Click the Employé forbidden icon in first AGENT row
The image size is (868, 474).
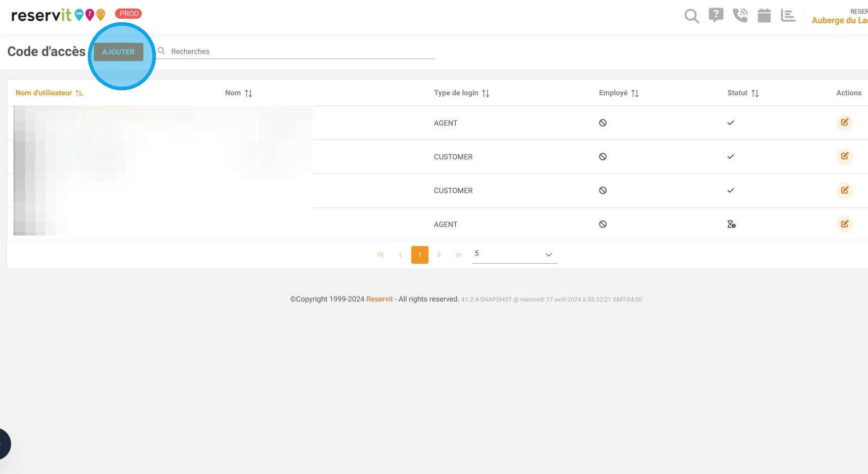(603, 123)
